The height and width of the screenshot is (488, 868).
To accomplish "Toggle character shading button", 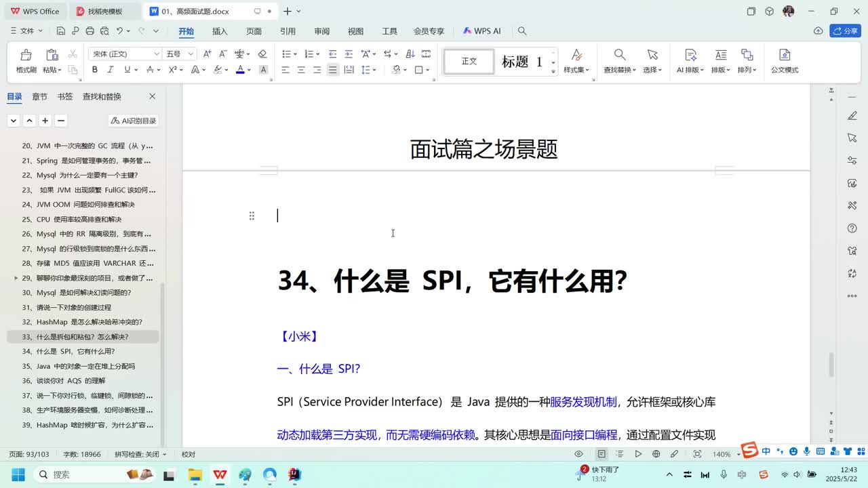I will point(264,70).
